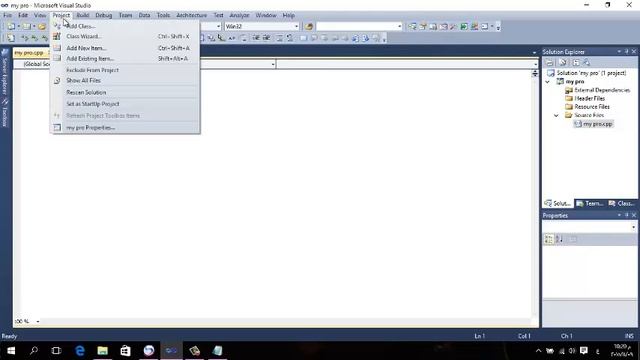Open the Toolbox side tab

coord(5,113)
